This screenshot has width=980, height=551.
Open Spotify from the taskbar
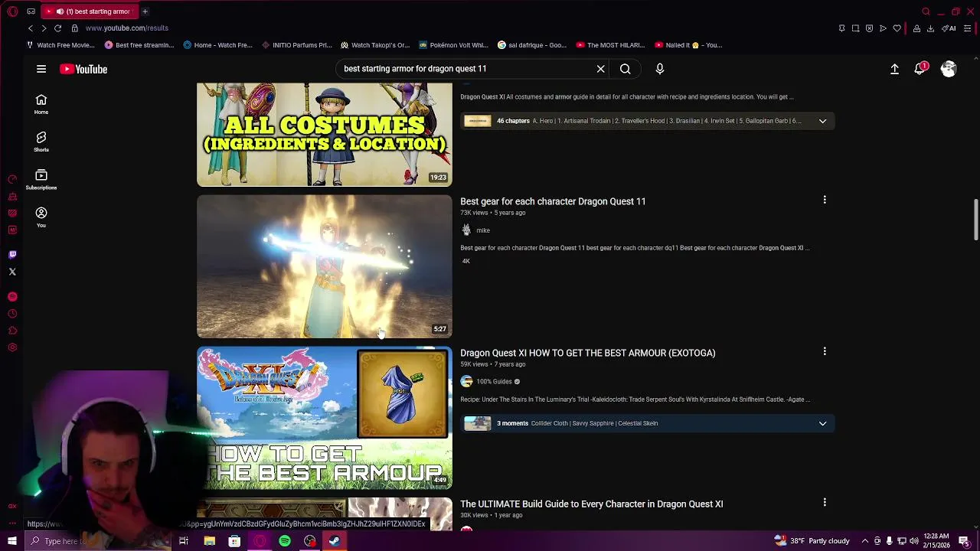point(285,541)
